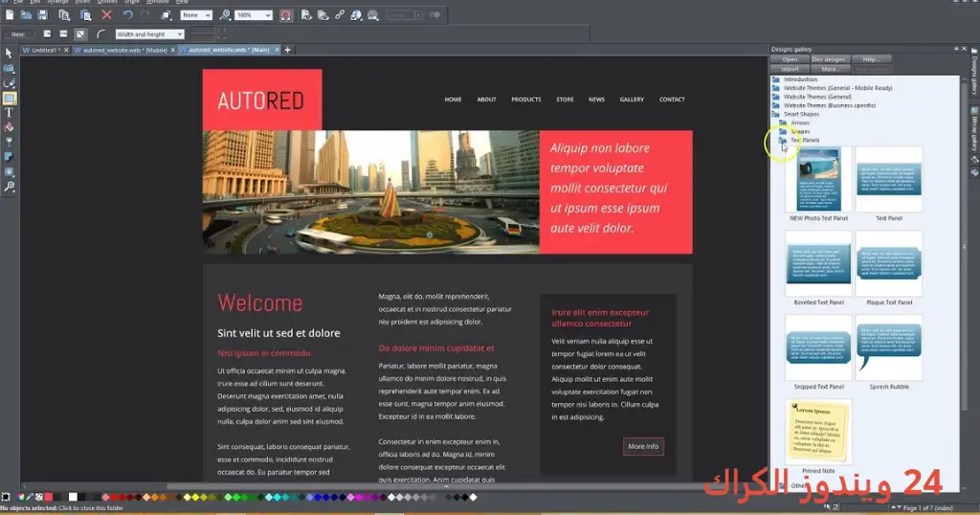Expand Website Themes (Business-specific) folder
Screen dimensions: 980x515
point(775,105)
